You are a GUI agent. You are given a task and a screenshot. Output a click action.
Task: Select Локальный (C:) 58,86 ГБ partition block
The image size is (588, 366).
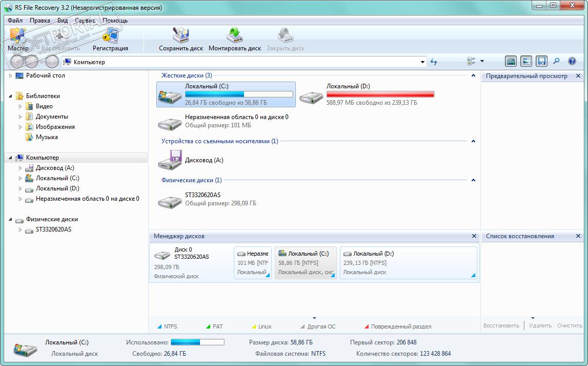pos(306,263)
